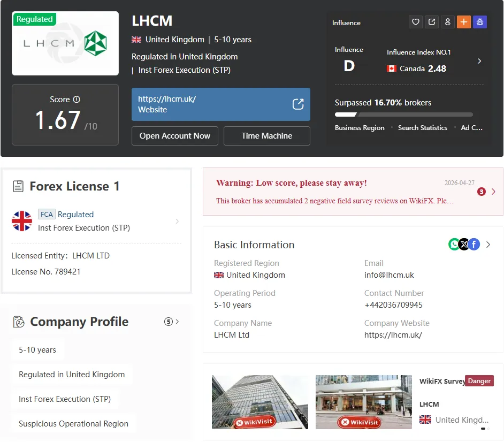Click the WhatsApp icon in Basic Information

[454, 245]
